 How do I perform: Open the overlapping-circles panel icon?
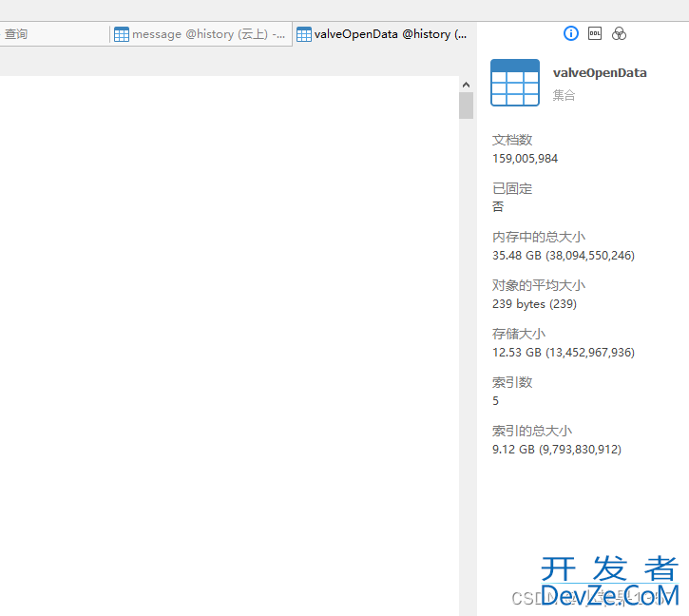tap(619, 33)
